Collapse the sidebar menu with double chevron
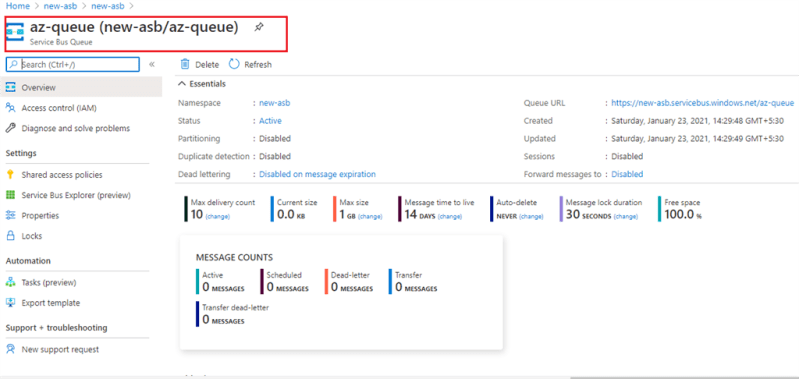This screenshot has height=379, width=799. click(151, 65)
